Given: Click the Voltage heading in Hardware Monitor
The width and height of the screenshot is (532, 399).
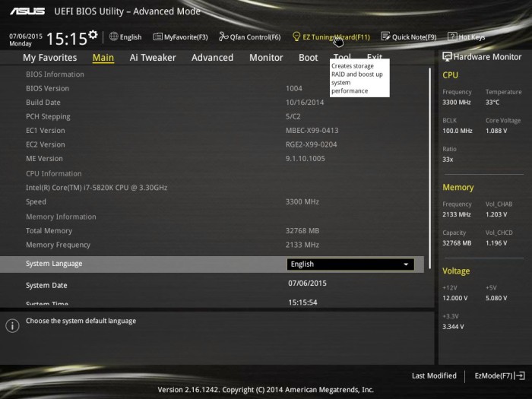Looking at the screenshot, I should (x=456, y=271).
